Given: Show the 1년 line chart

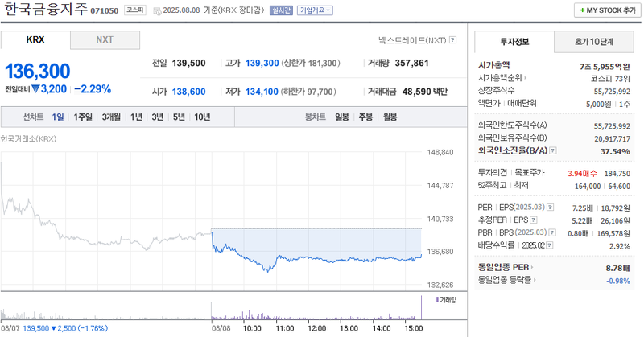Looking at the screenshot, I should point(136,117).
